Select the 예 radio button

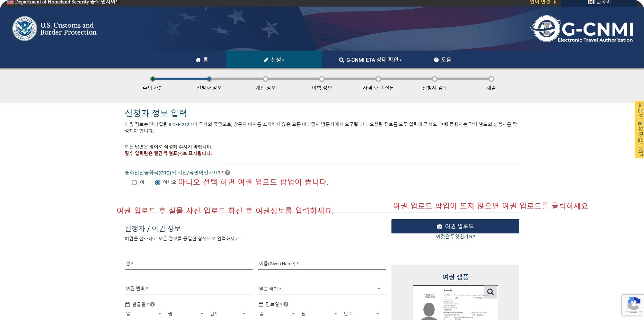tap(135, 183)
